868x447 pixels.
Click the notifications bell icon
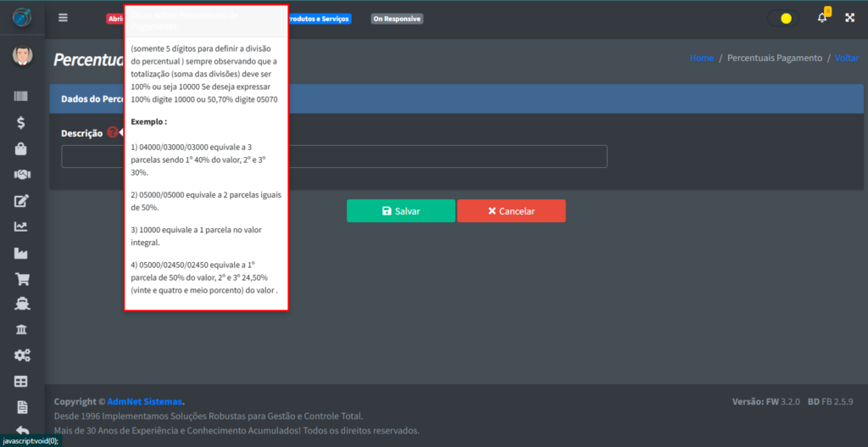(821, 18)
